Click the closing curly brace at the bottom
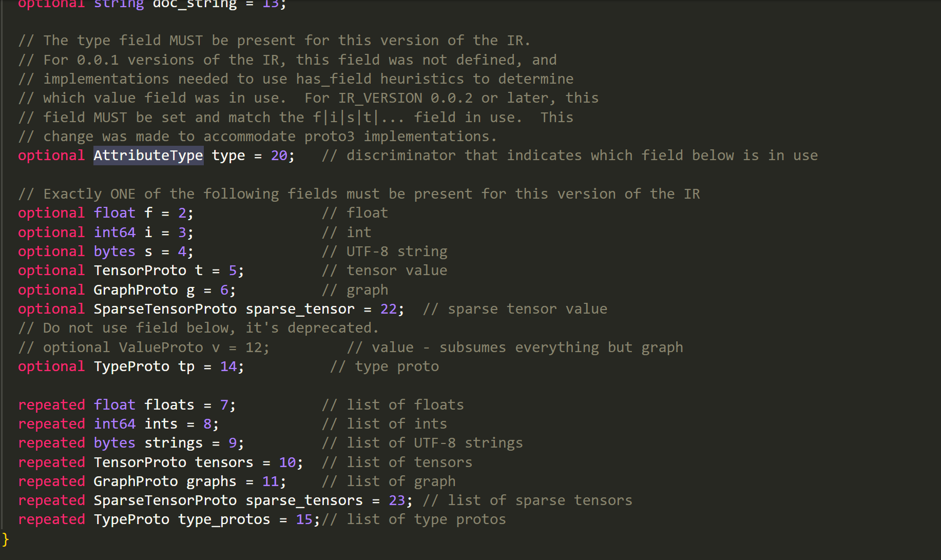The width and height of the screenshot is (941, 560). (6, 539)
